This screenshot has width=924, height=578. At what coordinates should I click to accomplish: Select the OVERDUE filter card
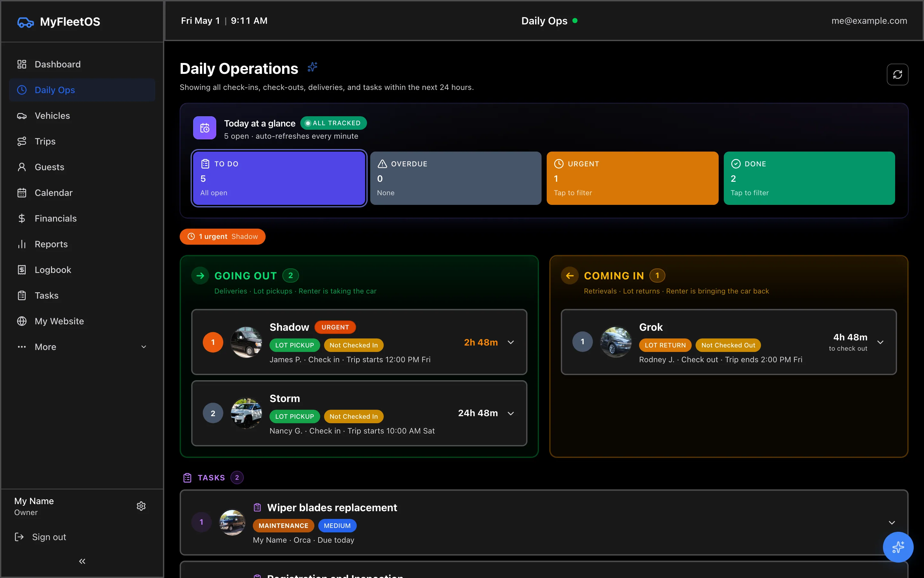(456, 178)
